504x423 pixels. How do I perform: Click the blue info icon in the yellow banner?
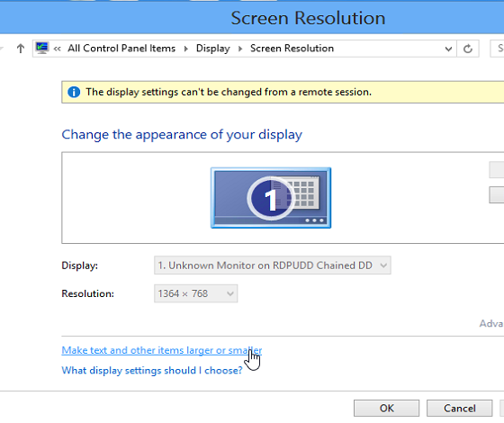74,92
